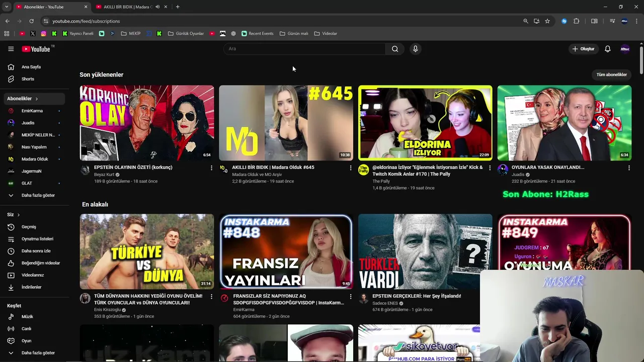Open EmirKarma channel subscription
The width and height of the screenshot is (644, 362).
34,111
